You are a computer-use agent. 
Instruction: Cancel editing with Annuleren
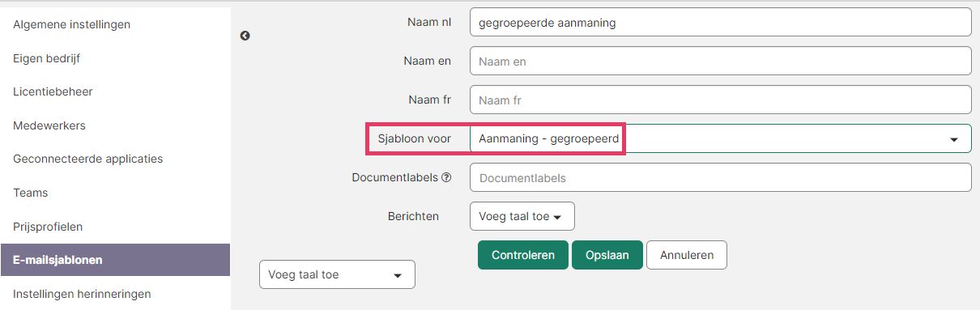pyautogui.click(x=687, y=255)
